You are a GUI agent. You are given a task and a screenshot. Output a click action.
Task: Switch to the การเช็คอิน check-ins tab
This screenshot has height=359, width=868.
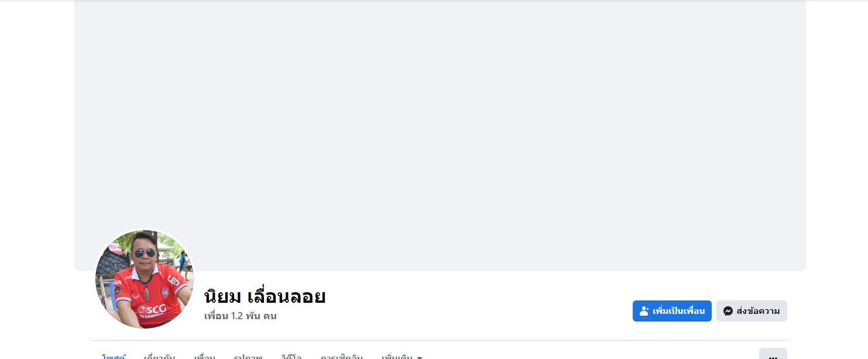pyautogui.click(x=342, y=356)
